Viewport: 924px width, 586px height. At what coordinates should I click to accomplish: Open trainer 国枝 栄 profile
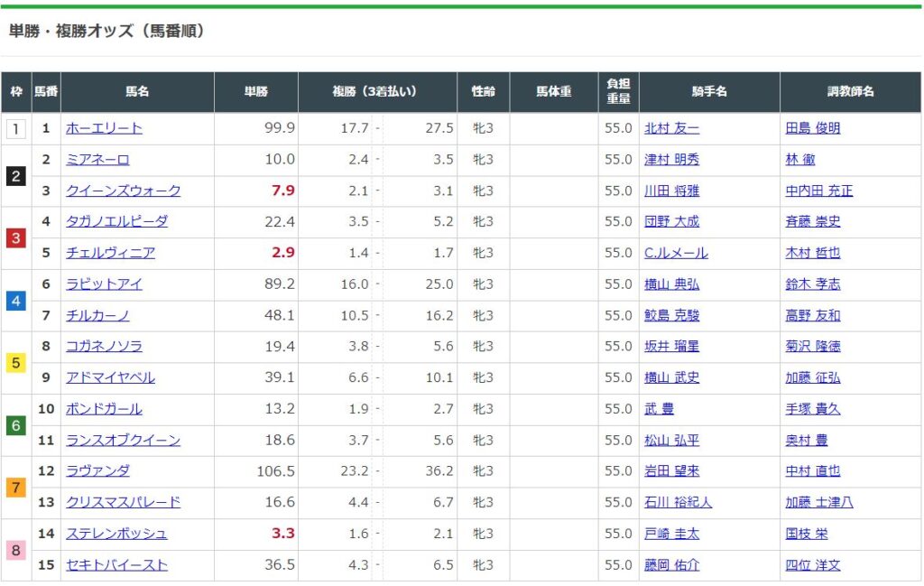coord(806,534)
